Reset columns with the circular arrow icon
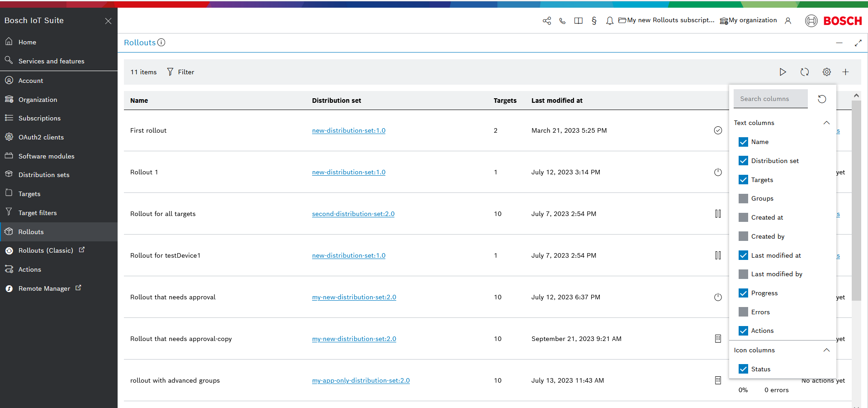868x408 pixels. [x=822, y=99]
